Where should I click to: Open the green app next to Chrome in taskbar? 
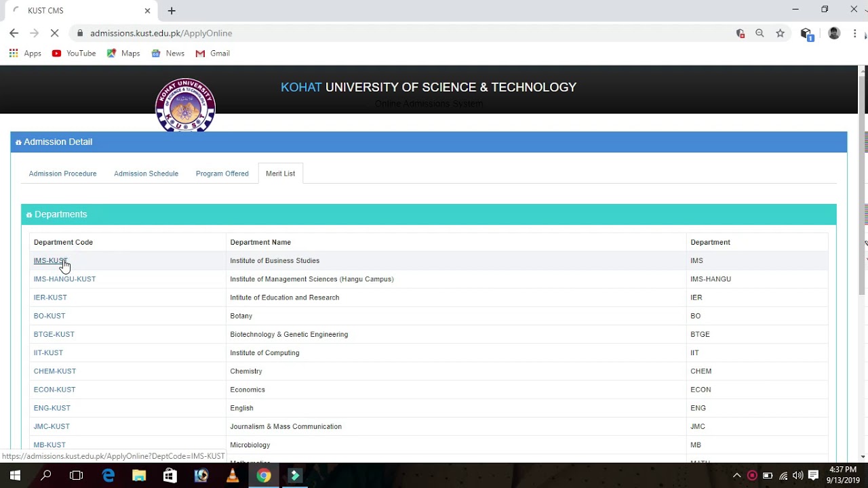[295, 476]
